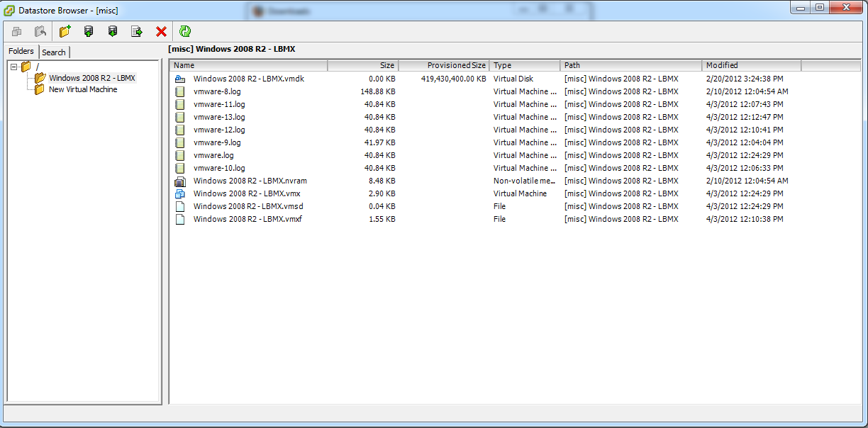Click the Non-volatile me... type cell
This screenshot has height=428, width=868.
pos(525,181)
